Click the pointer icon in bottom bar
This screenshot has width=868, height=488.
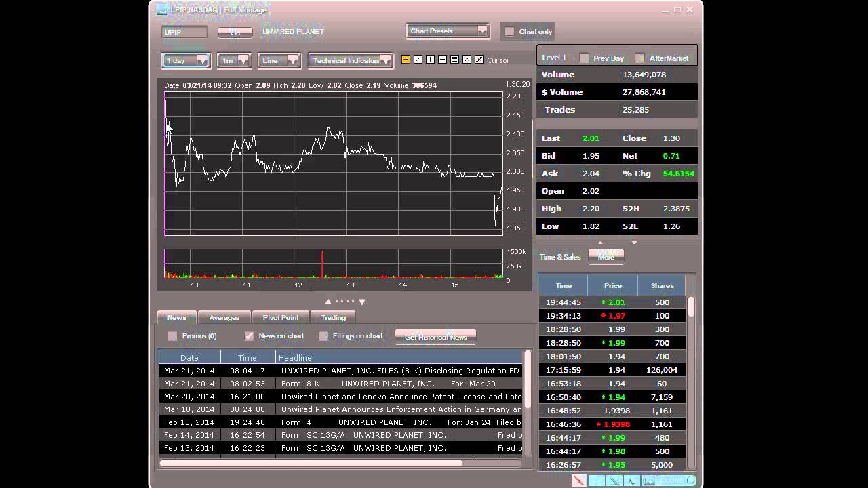(x=631, y=481)
